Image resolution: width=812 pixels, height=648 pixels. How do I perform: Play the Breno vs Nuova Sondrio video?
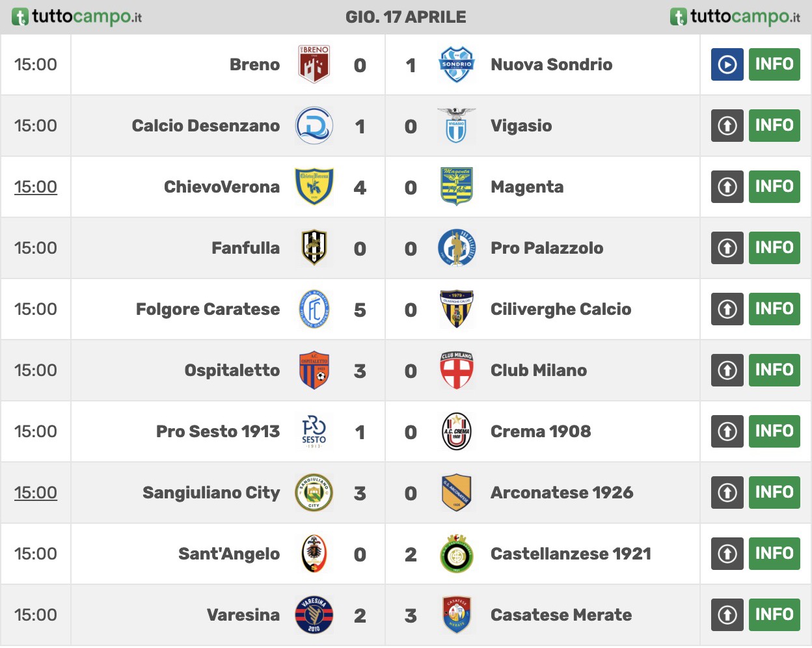pyautogui.click(x=727, y=64)
